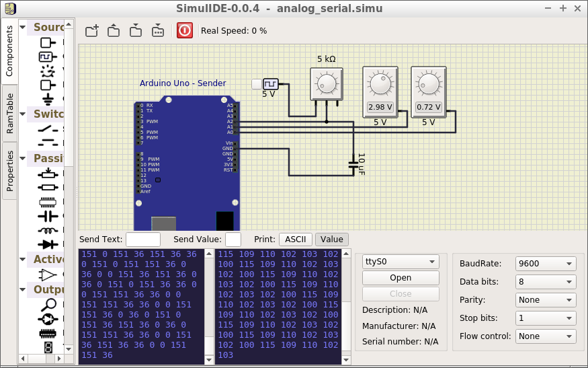Power on the circuit simulation
This screenshot has width=588, height=368.
(x=185, y=30)
